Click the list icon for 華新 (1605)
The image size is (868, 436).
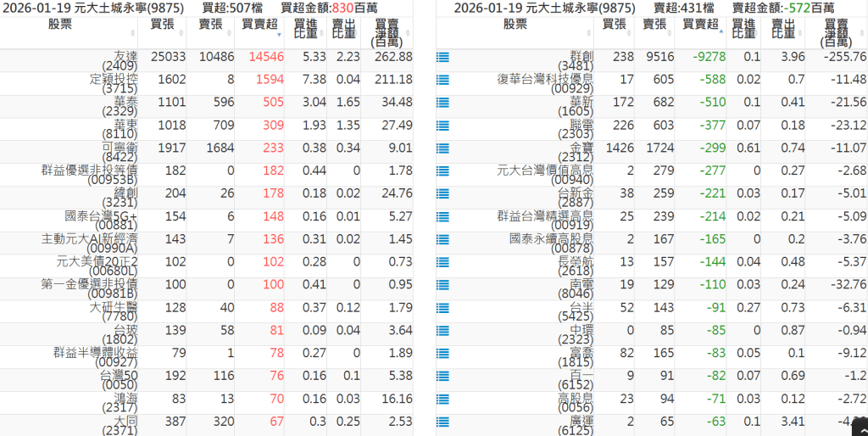(x=442, y=103)
